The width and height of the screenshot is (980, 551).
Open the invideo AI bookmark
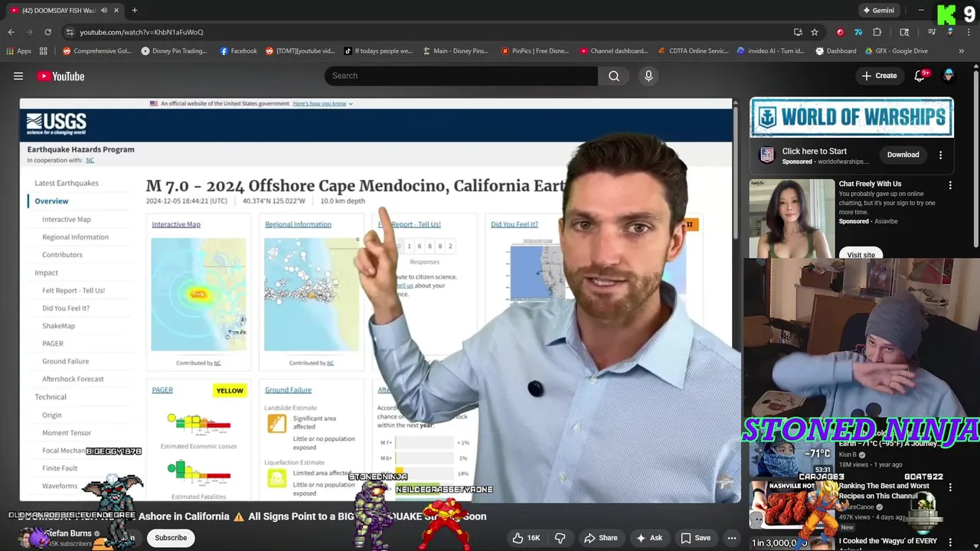tap(770, 51)
